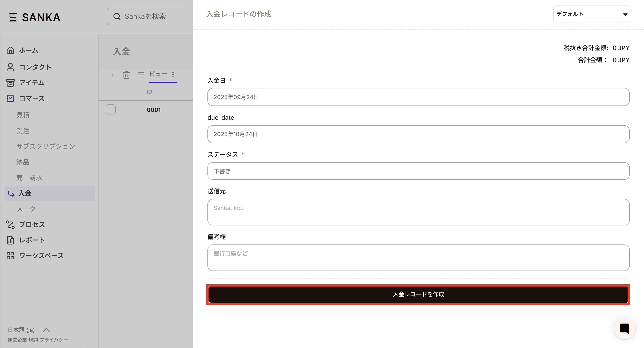Viewport: 644px width, 348px height.
Task: Go to 売上請求 in the コマース submenu
Action: point(29,178)
